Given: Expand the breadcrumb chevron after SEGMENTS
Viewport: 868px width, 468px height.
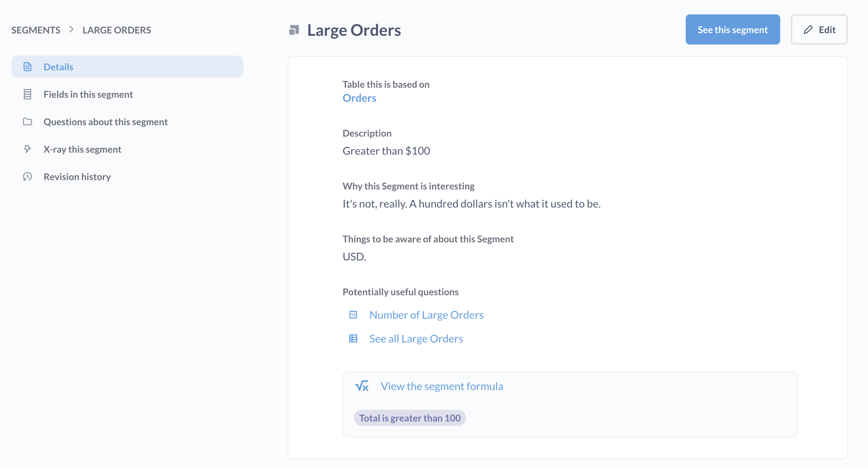Looking at the screenshot, I should pos(71,30).
